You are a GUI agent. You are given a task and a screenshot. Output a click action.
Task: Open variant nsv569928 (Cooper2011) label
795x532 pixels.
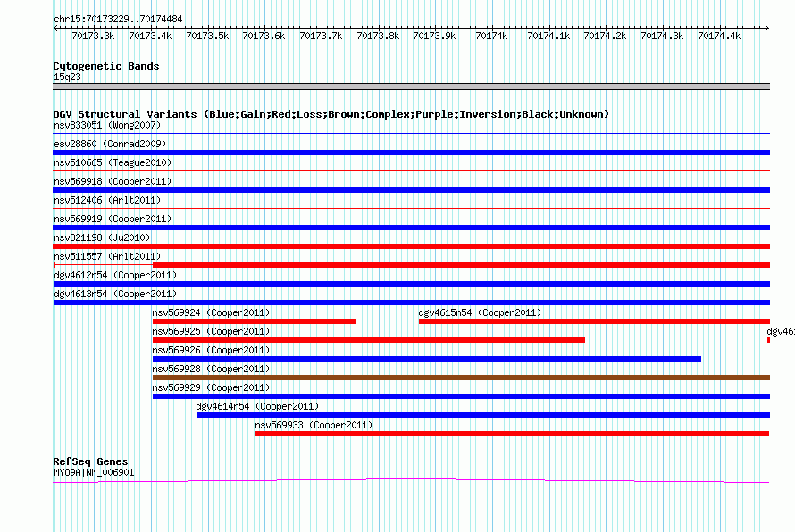[211, 369]
